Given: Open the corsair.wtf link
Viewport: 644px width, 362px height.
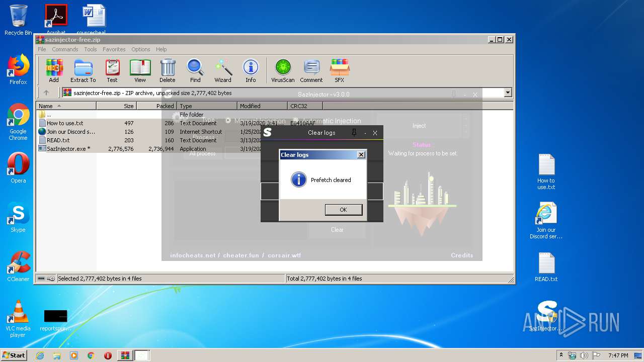Looking at the screenshot, I should (284, 255).
